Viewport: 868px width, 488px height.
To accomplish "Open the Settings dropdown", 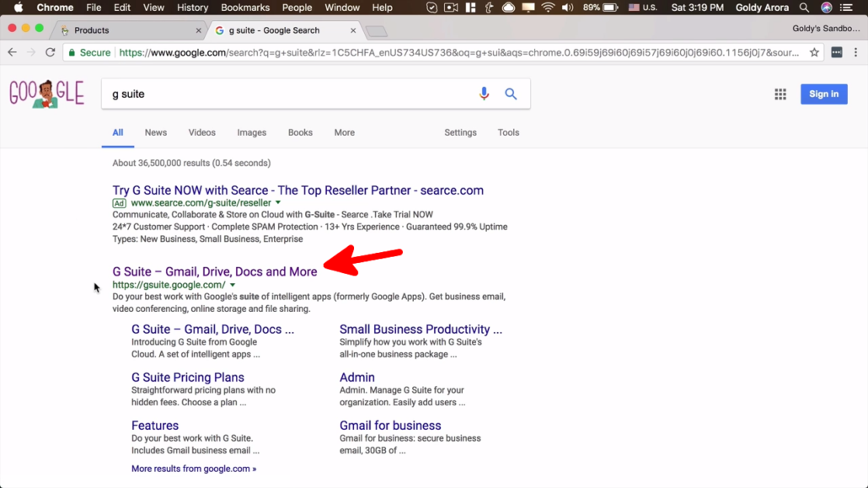I will [x=461, y=132].
